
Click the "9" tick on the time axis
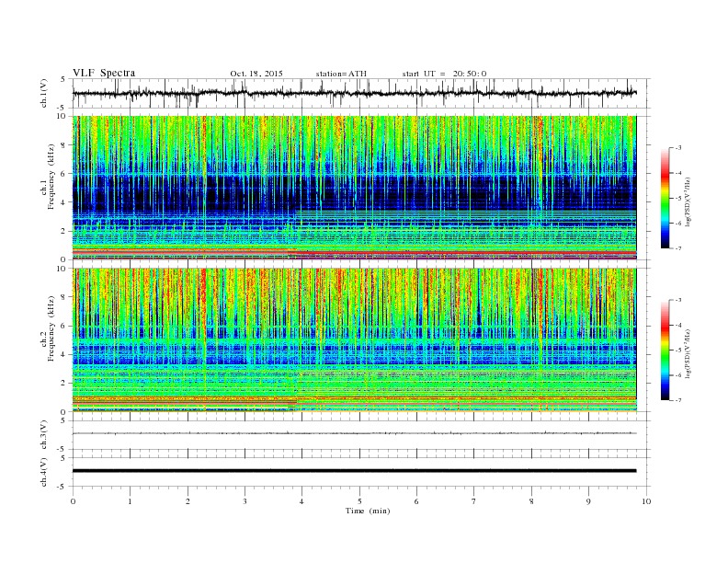[588, 501]
